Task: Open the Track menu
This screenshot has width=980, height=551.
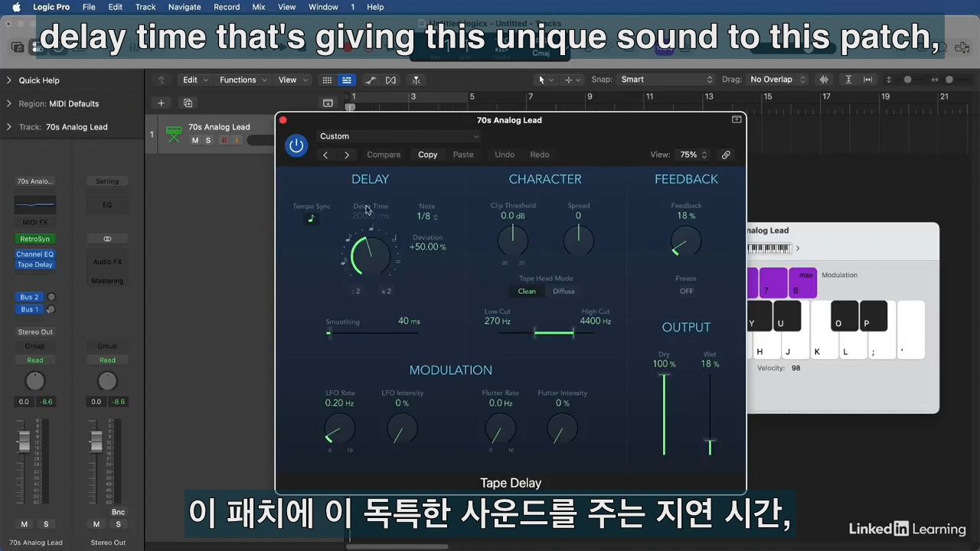Action: (145, 7)
